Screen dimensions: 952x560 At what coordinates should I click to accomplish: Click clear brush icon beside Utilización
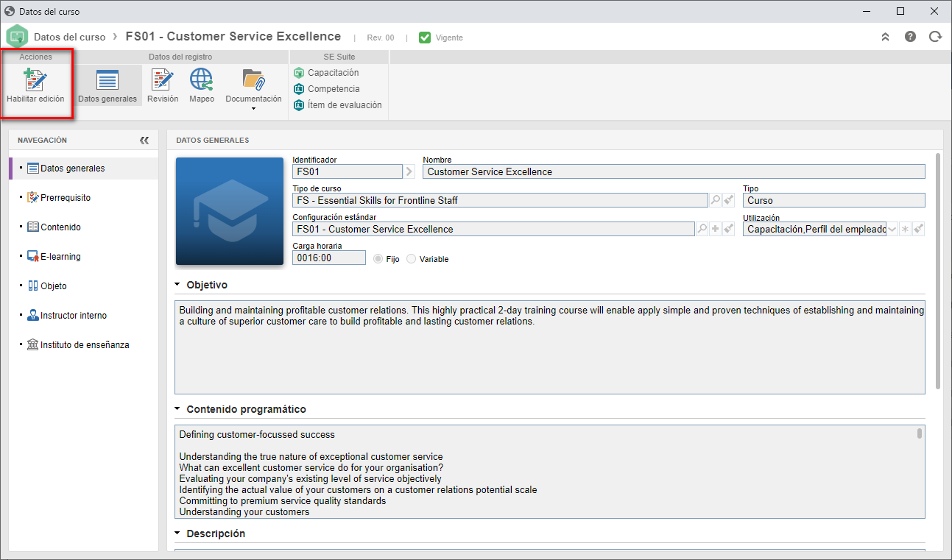(918, 229)
